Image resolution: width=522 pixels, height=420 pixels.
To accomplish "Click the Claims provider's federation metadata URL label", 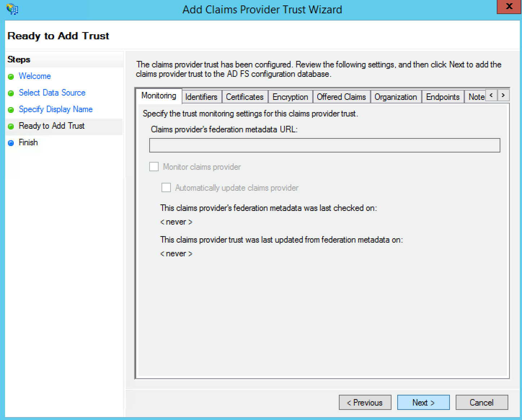I will (224, 129).
